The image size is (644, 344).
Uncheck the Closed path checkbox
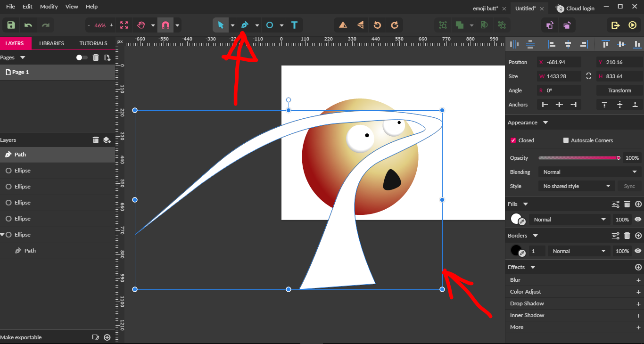[x=513, y=140]
